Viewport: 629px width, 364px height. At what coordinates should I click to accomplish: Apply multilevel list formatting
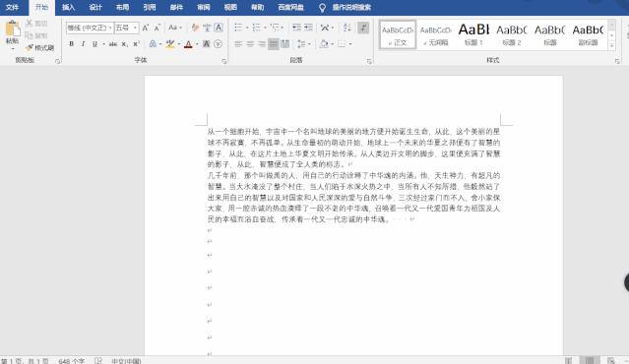(275, 28)
